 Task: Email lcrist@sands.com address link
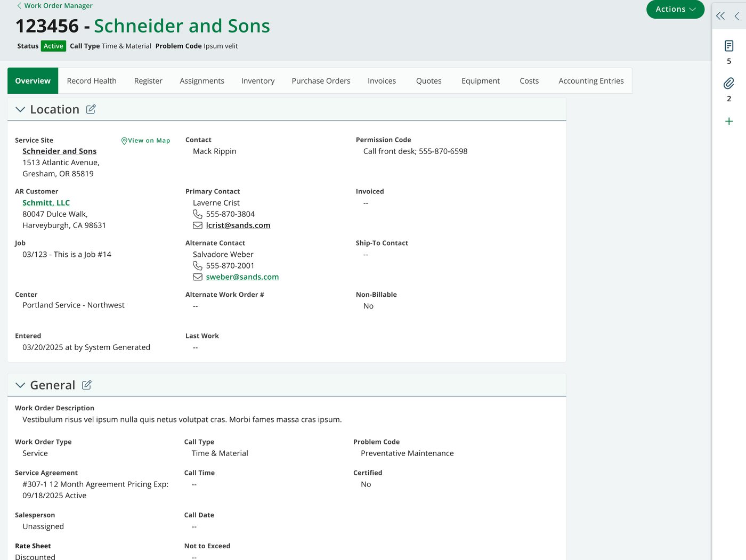238,225
